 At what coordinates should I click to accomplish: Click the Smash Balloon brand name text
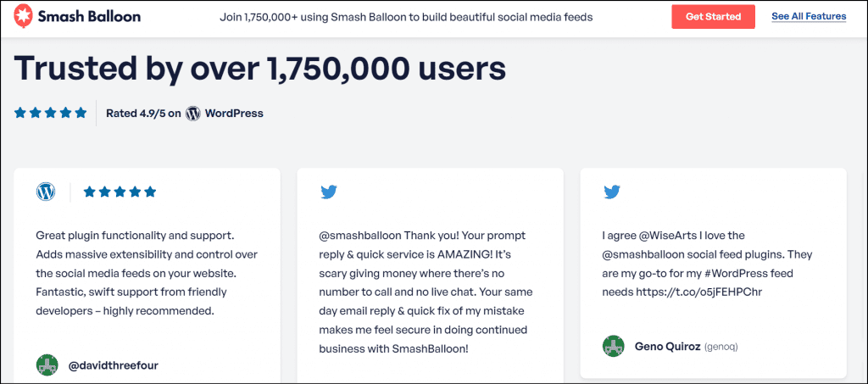coord(90,16)
